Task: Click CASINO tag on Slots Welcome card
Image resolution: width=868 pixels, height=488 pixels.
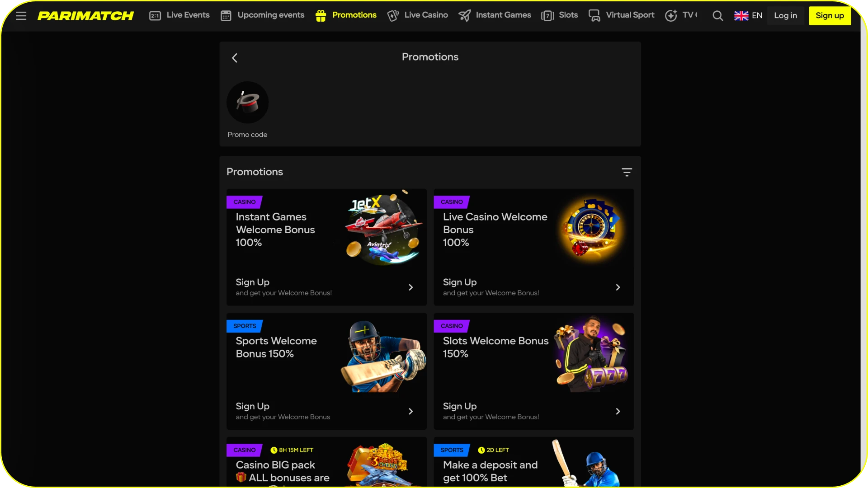Action: (x=452, y=326)
